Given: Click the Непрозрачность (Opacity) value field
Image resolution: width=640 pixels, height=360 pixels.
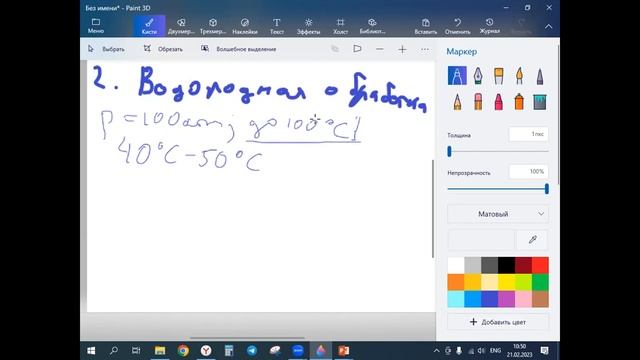Looking at the screenshot, I should pos(529,172).
